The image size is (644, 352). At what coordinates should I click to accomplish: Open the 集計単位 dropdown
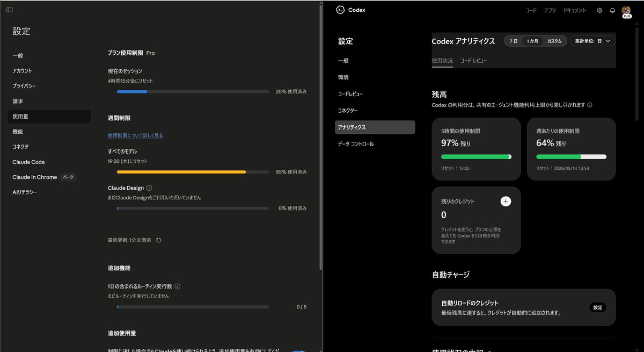click(x=592, y=41)
